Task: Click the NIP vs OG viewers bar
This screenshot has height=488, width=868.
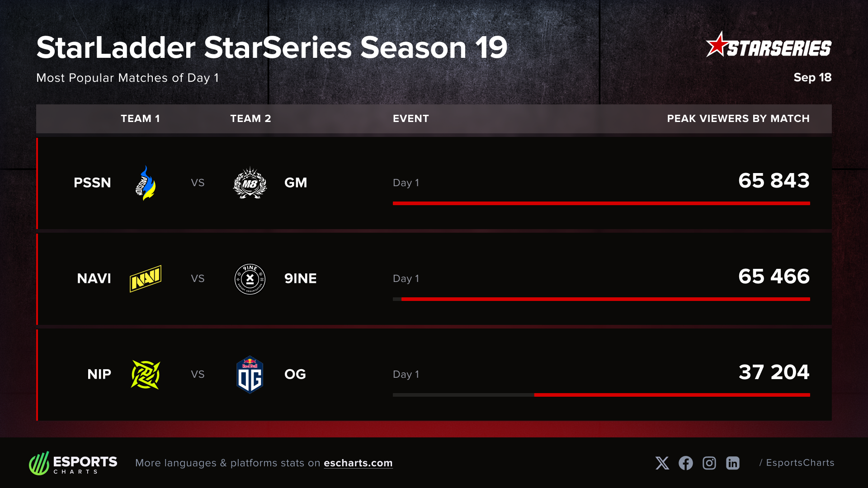Action: pyautogui.click(x=672, y=395)
